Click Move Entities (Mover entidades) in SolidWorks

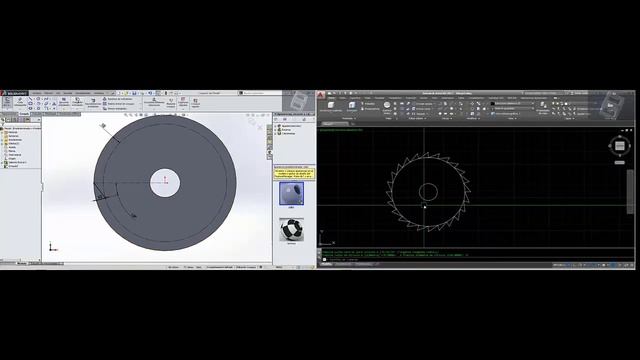(x=115, y=109)
